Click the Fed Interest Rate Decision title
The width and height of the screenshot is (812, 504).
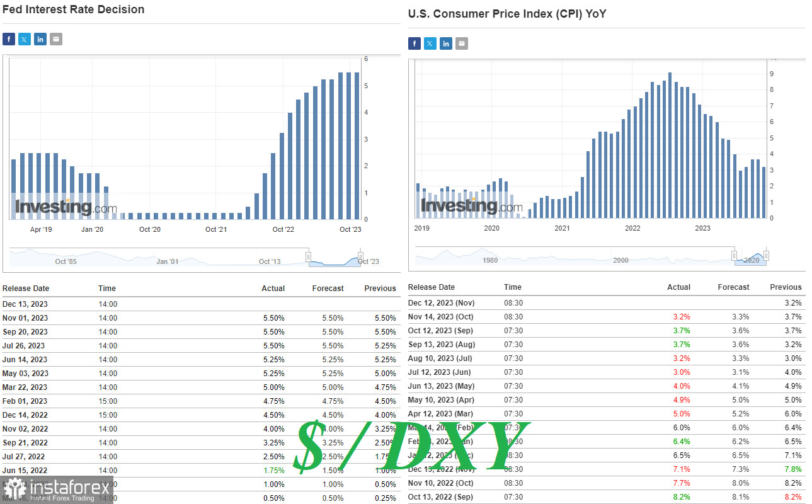(73, 9)
